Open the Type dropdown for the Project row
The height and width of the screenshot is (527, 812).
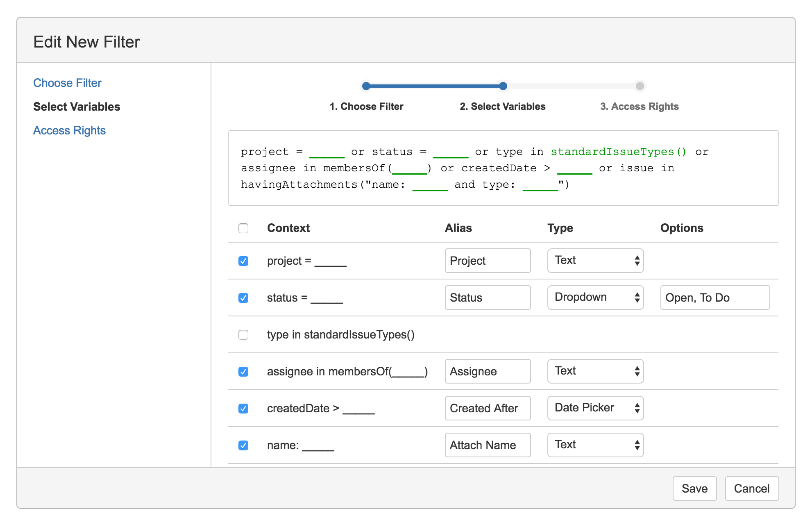click(x=595, y=261)
